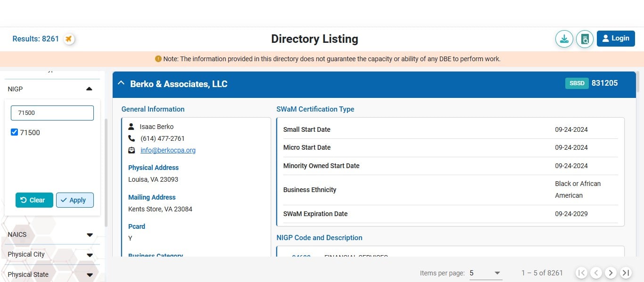Click the Small Start Date row label
Screen dimensions: 644x282
[307, 129]
